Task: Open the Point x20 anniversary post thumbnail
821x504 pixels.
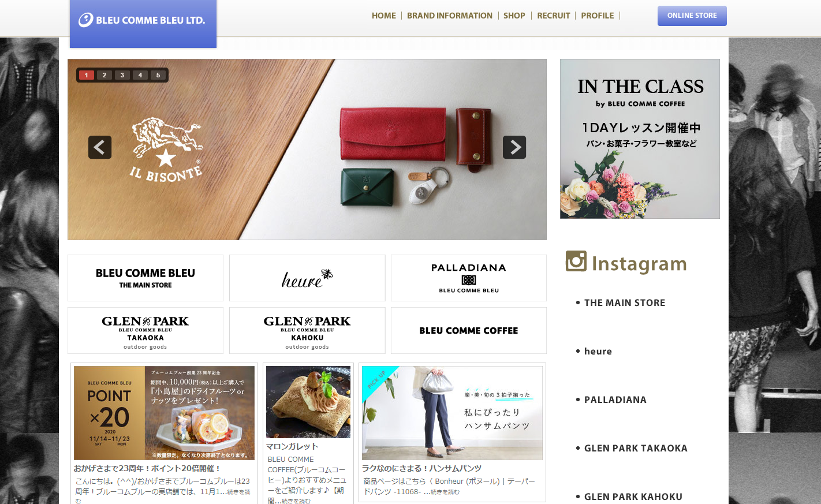Action: (164, 413)
